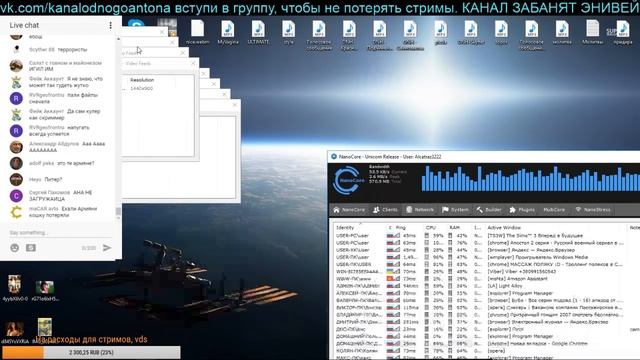640x360 pixels.
Task: Close the Video Feeds window
Action: [193, 63]
